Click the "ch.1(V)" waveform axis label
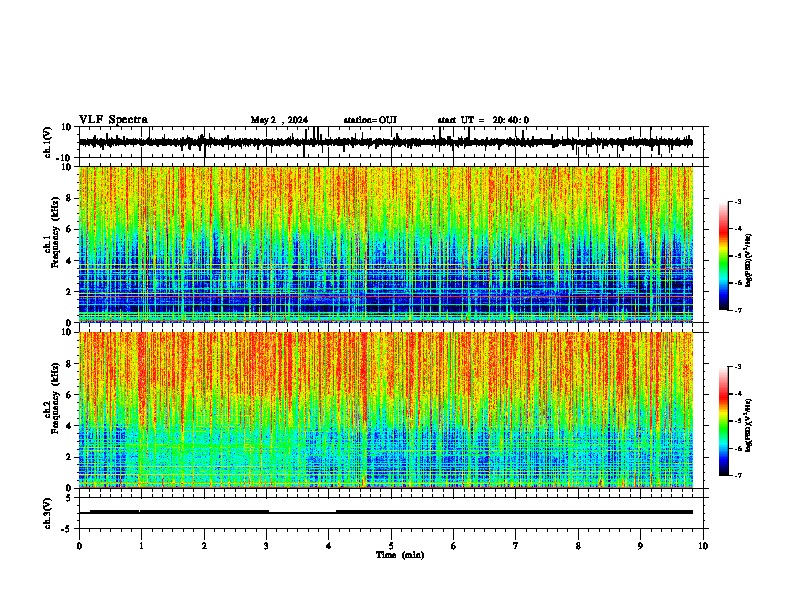The height and width of the screenshot is (612, 792). click(x=48, y=142)
